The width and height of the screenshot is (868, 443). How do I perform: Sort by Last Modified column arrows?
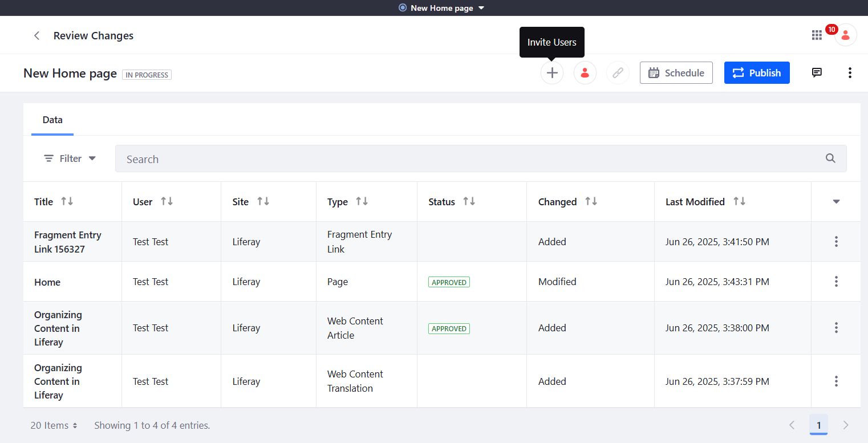pos(739,201)
